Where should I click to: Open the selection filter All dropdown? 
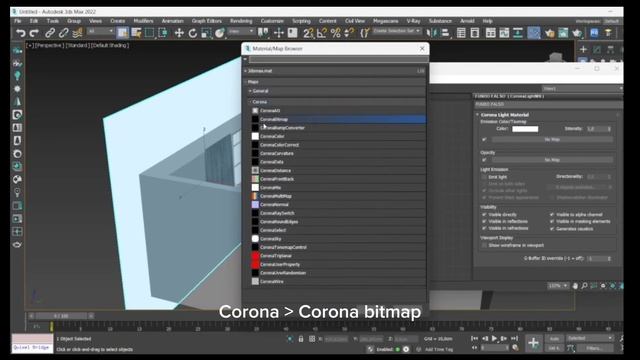point(100,31)
